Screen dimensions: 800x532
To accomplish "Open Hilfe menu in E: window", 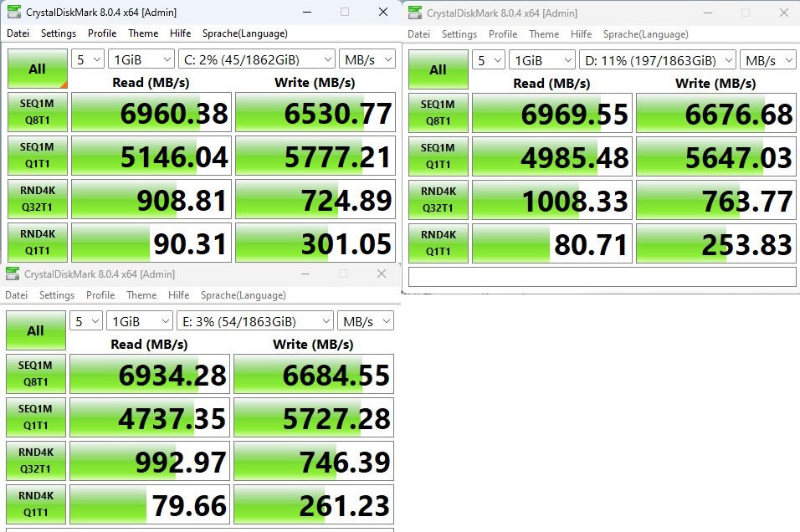I will 178,294.
